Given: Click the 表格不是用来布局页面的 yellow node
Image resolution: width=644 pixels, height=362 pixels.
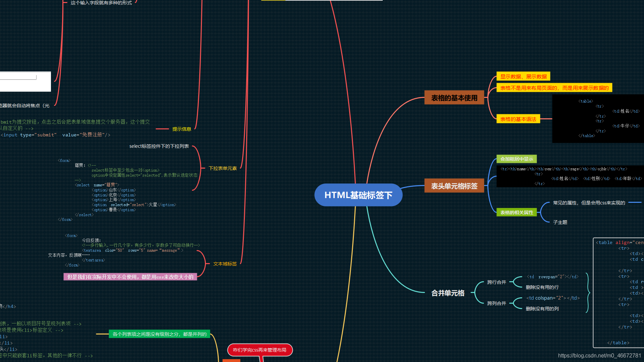Looking at the screenshot, I should tap(554, 88).
